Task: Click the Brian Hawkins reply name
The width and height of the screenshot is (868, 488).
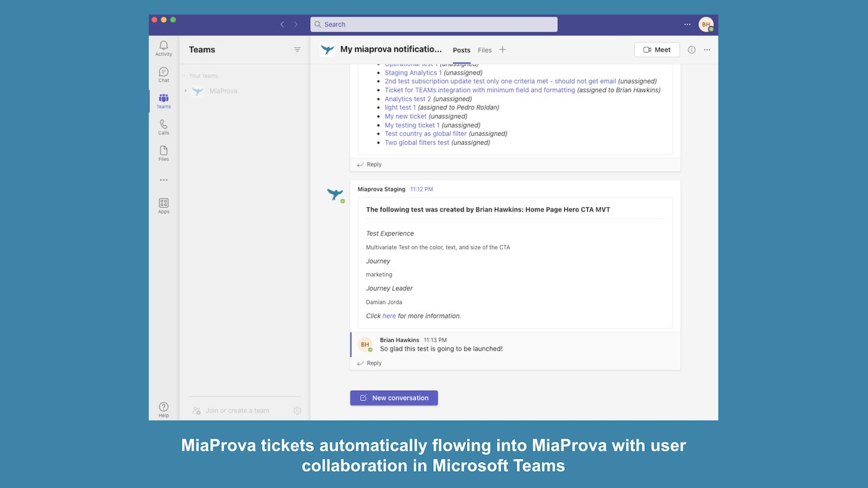Action: [400, 340]
